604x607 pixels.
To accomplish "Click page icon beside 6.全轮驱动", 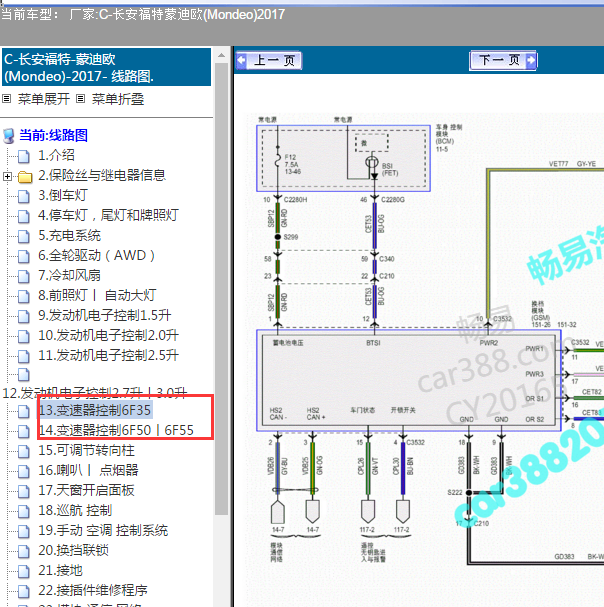I will (x=24, y=257).
